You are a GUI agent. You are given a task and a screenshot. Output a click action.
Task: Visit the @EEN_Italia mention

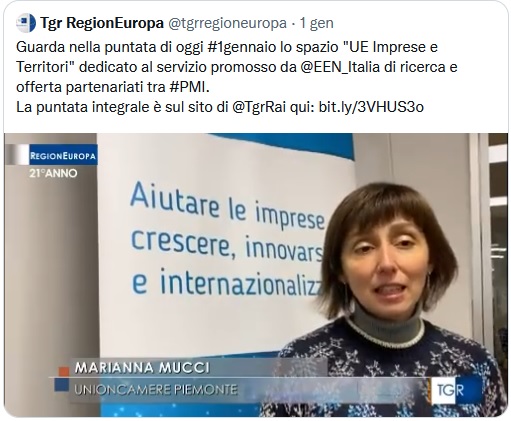[340, 67]
